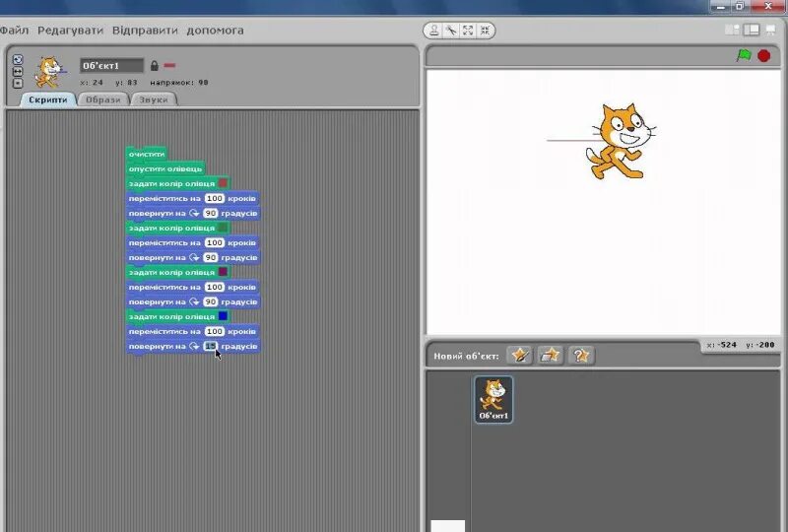
Task: Select the Об'єкт1 sprite thumbnail in the list
Action: pos(493,399)
